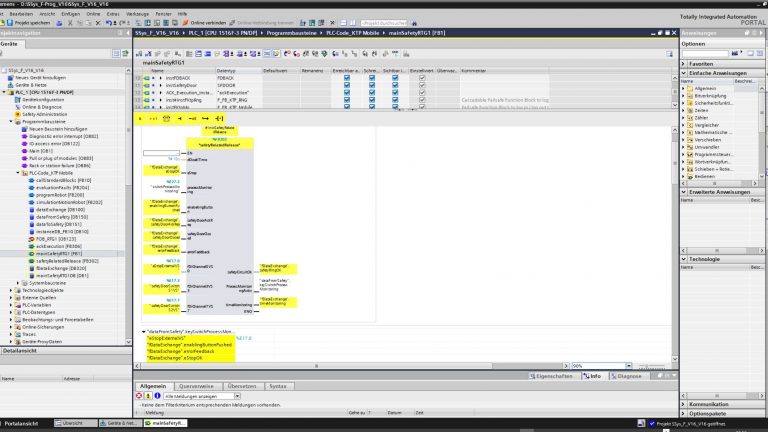Expand the Optionspakete section
This screenshot has width=768, height=432.
coord(684,414)
